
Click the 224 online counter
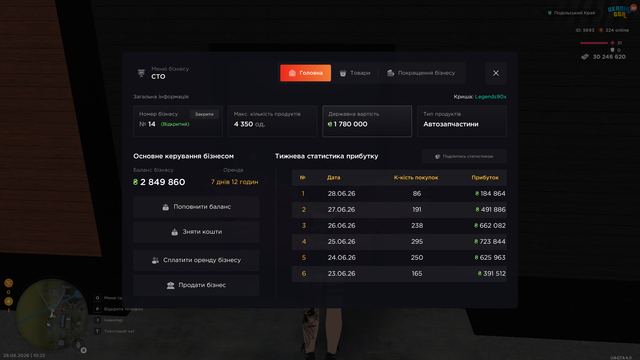(617, 30)
